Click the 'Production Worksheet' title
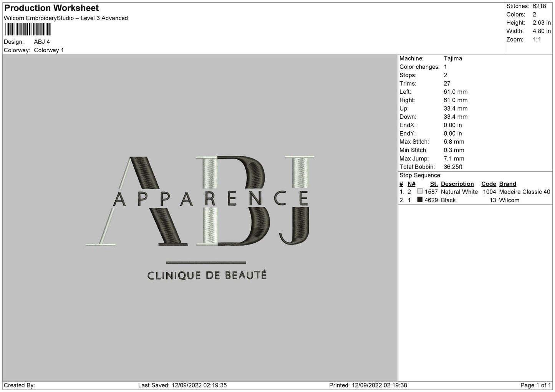This screenshot has width=555, height=392. 51,8
